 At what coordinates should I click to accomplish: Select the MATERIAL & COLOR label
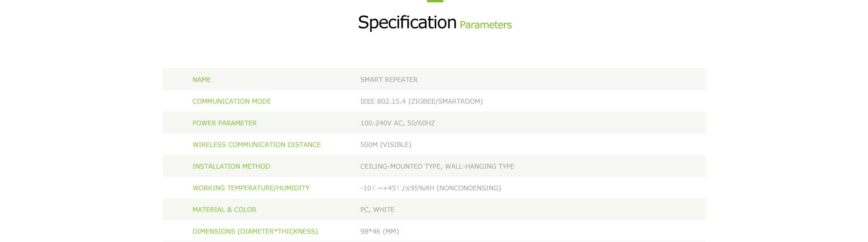[x=224, y=210]
